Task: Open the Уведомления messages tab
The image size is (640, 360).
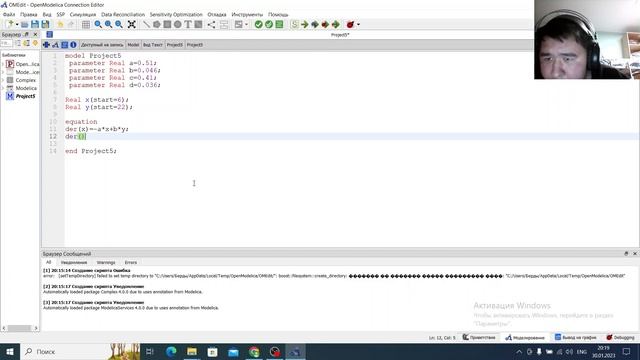Action: click(x=74, y=262)
